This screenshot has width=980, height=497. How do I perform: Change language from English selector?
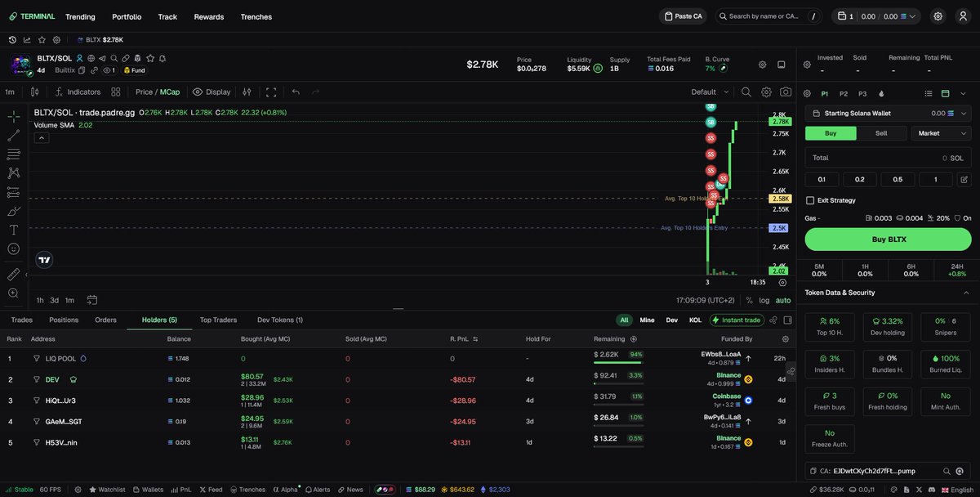(x=956, y=490)
